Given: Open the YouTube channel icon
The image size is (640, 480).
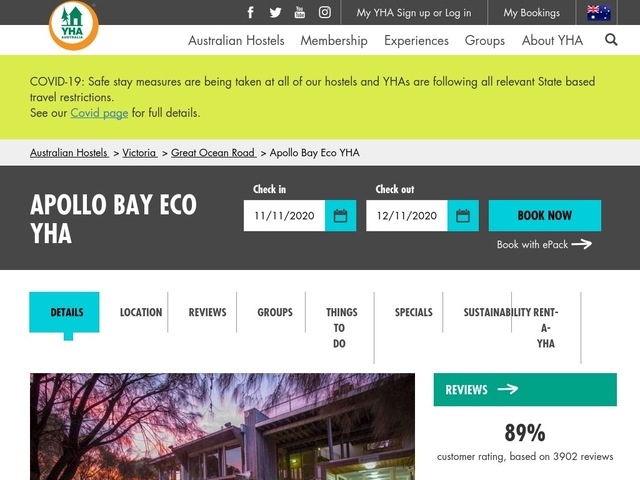Looking at the screenshot, I should pyautogui.click(x=300, y=12).
